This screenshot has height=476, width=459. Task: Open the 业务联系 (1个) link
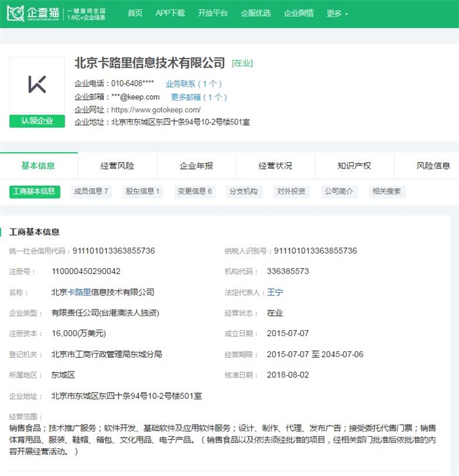point(193,84)
